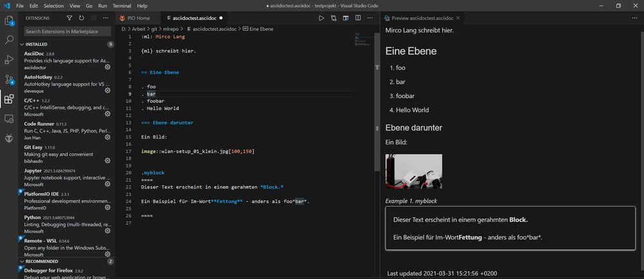Open the preview pane more actions menu
The image size is (644, 279).
pos(635,18)
